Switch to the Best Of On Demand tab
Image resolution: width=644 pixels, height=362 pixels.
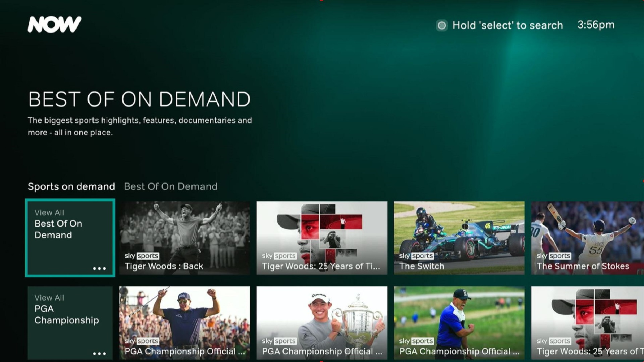click(x=170, y=186)
